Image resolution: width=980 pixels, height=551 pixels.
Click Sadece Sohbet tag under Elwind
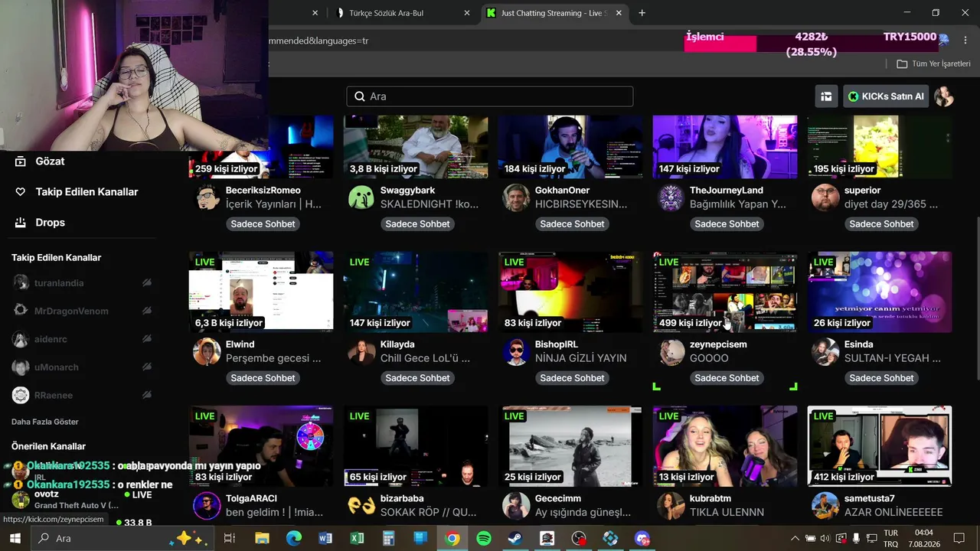263,378
